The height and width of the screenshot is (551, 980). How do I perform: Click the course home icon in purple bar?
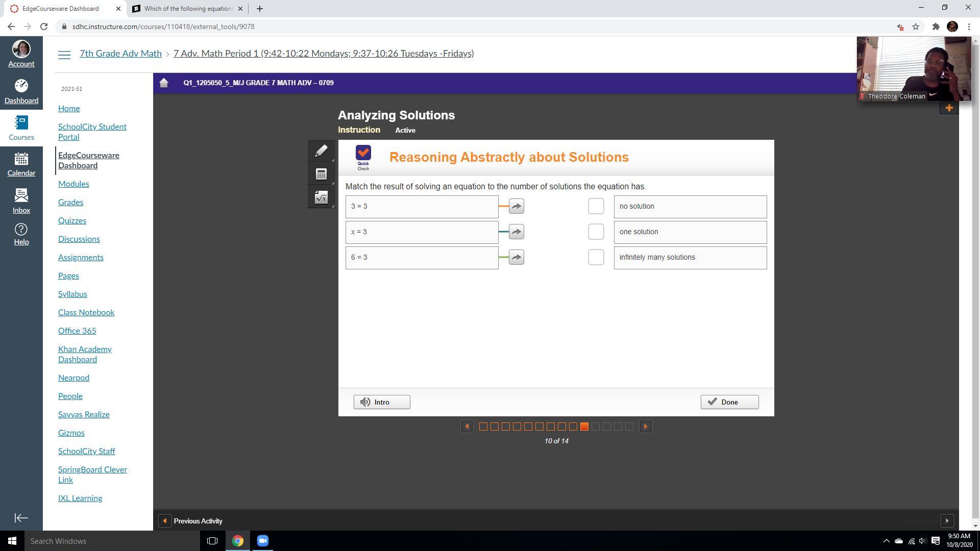click(x=164, y=83)
